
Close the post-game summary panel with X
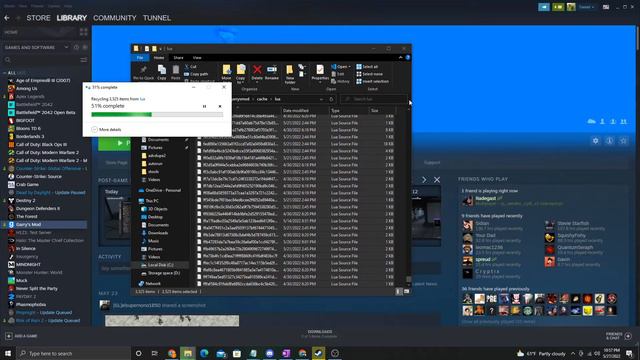(437, 180)
